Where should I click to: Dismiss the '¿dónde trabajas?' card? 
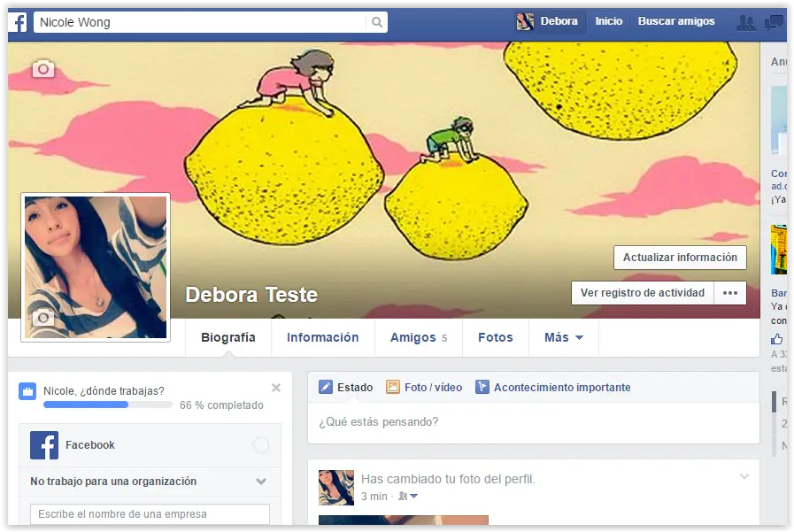coord(276,388)
